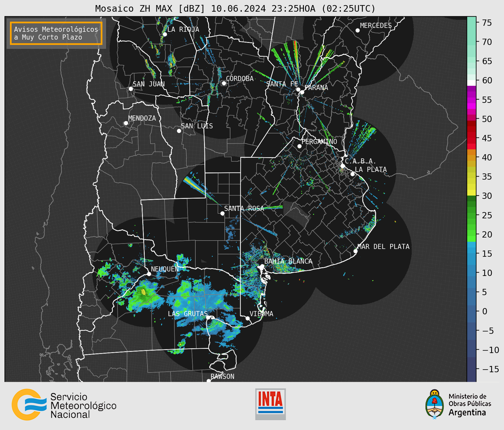
Task: Click the Avisos Meteorológicos a Muy Corto Plazo box
Action: click(56, 33)
